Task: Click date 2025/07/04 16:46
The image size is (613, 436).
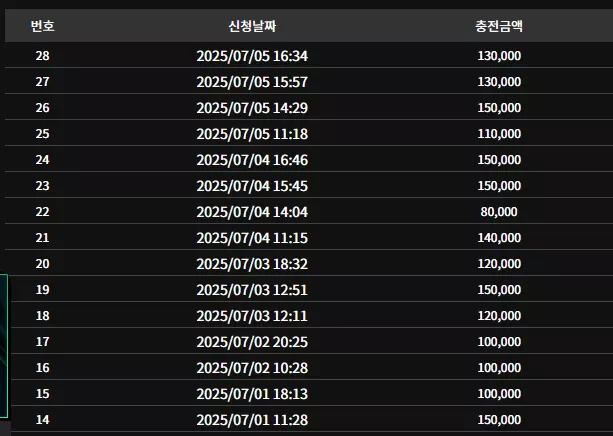Action: [x=252, y=160]
